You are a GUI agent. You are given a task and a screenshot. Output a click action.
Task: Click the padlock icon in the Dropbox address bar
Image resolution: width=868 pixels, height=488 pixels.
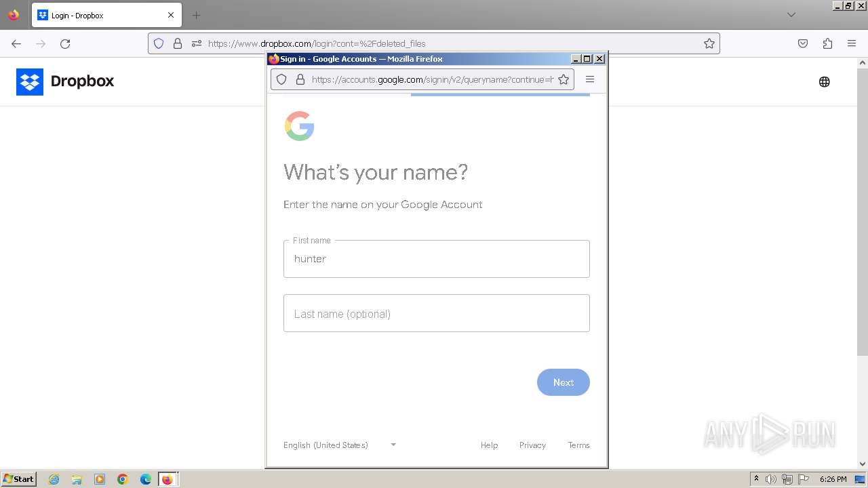tap(178, 43)
